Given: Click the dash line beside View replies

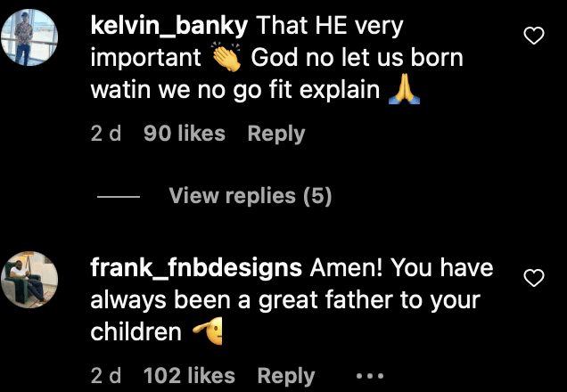Looking at the screenshot, I should tap(118, 197).
